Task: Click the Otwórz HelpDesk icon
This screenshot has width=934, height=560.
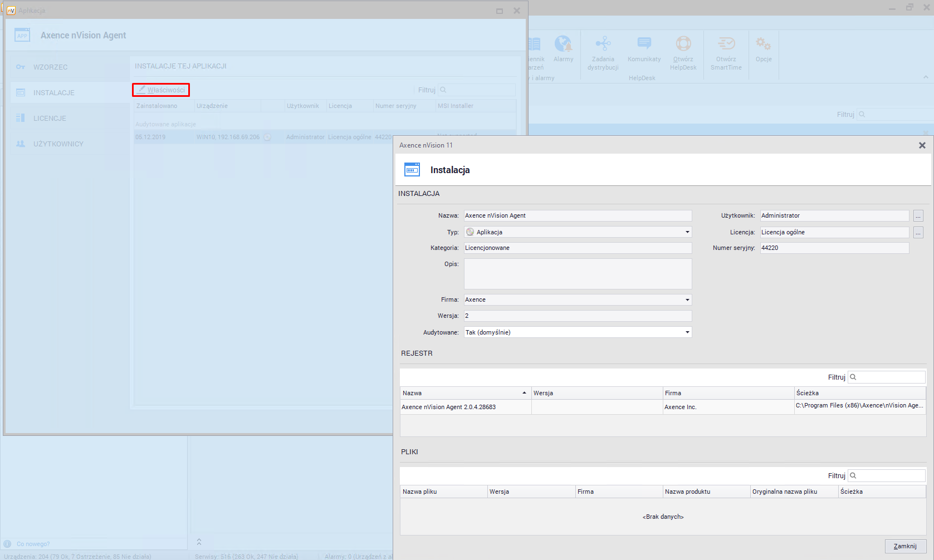Action: pos(683,45)
